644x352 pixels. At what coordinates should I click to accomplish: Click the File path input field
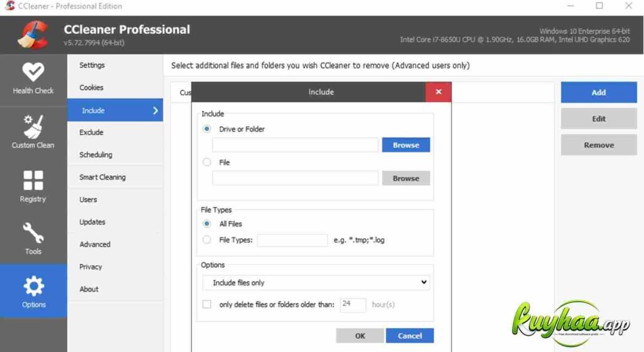coord(295,178)
